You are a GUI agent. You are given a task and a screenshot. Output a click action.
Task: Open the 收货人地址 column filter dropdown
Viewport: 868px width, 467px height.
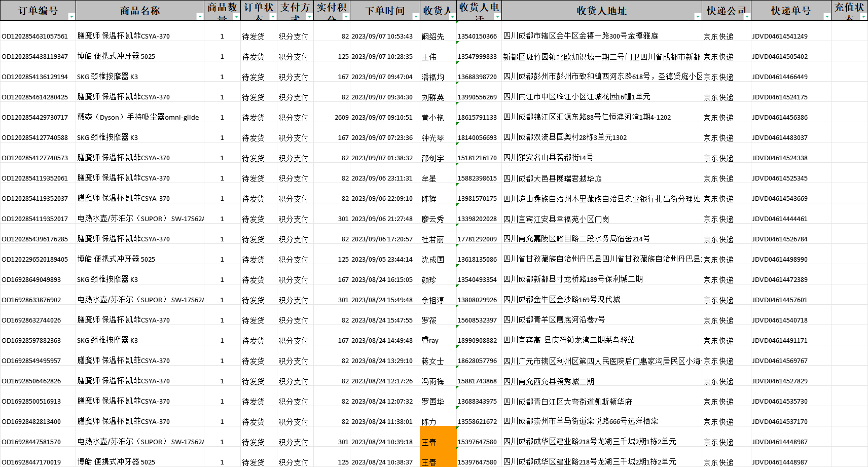pyautogui.click(x=698, y=17)
